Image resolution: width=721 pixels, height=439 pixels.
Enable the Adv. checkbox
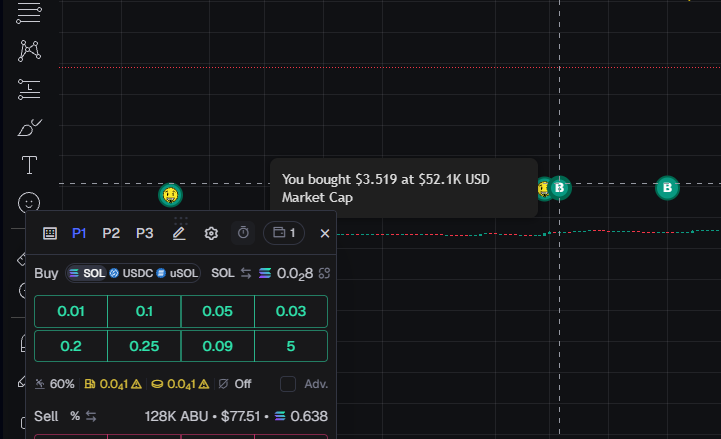coord(288,384)
